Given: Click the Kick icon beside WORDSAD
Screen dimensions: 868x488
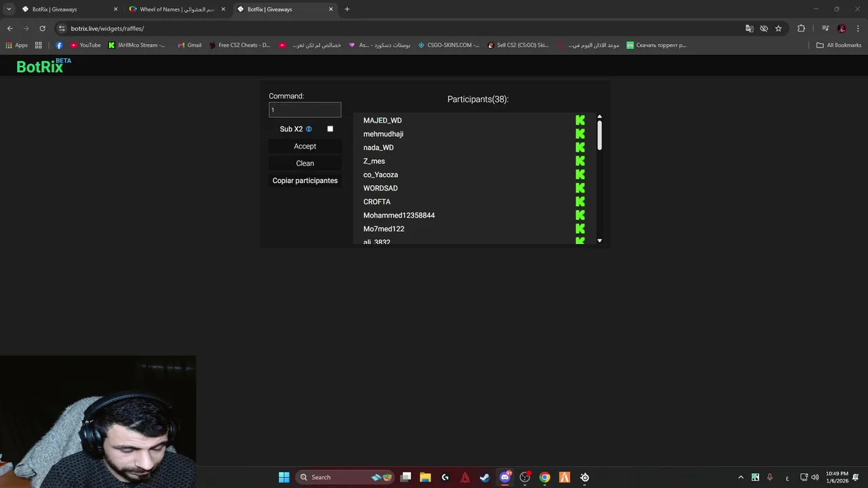Looking at the screenshot, I should coord(580,188).
